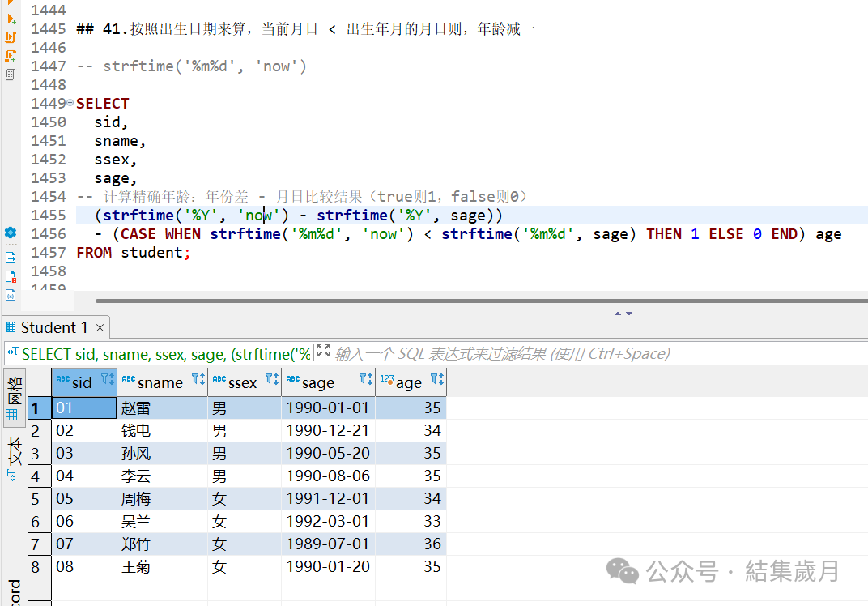
Task: Click the sage cell 1989-07-01
Action: (328, 544)
